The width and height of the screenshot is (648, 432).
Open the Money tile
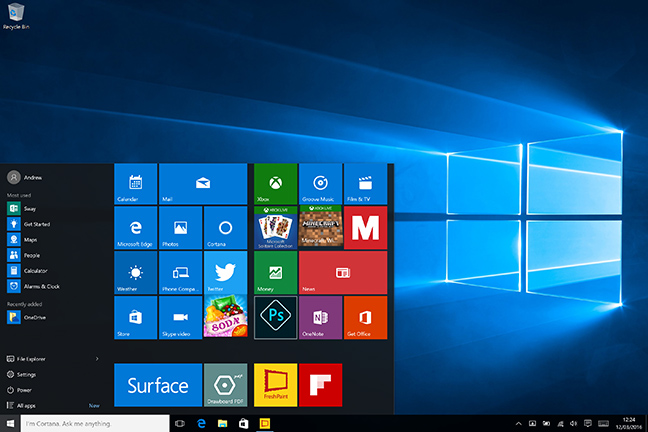[276, 272]
